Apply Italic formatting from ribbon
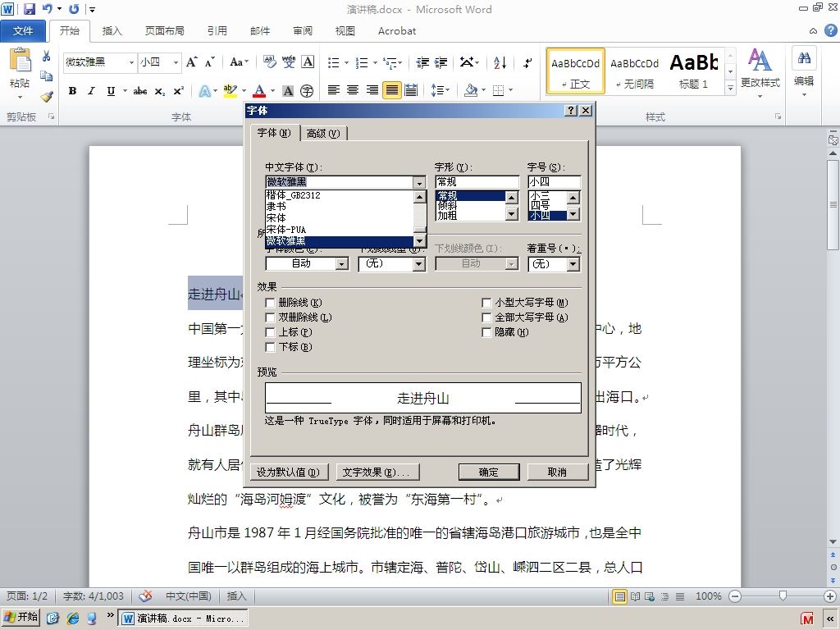 point(92,91)
